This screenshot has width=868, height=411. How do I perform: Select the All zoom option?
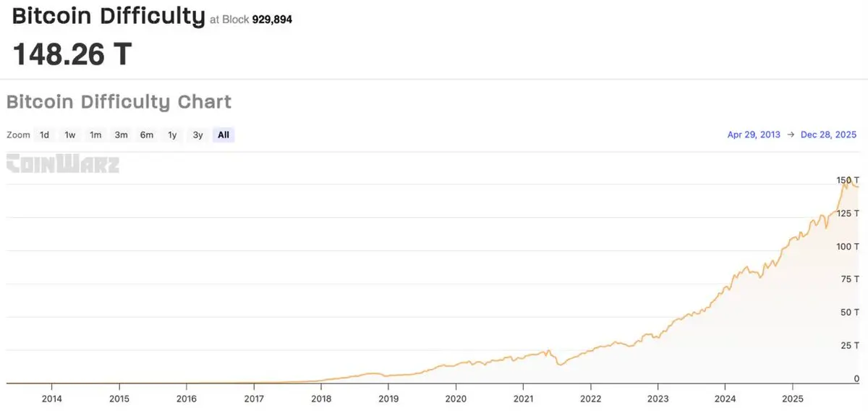tap(224, 135)
